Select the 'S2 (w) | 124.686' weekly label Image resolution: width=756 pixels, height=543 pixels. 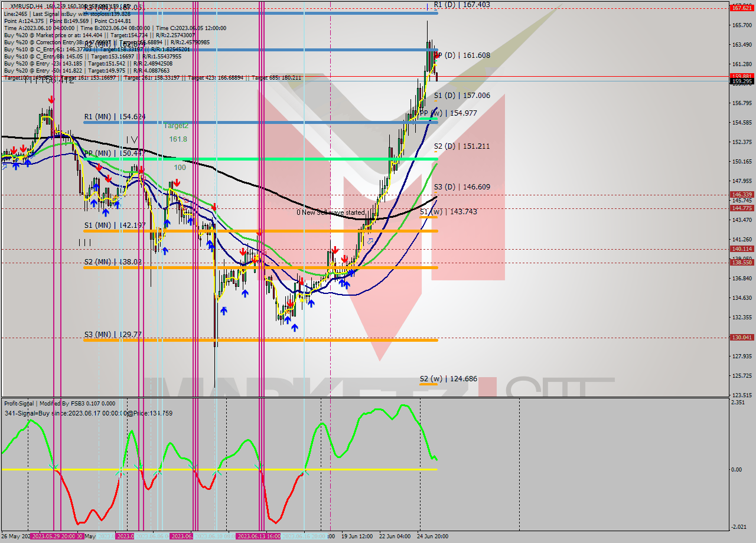pyautogui.click(x=448, y=379)
